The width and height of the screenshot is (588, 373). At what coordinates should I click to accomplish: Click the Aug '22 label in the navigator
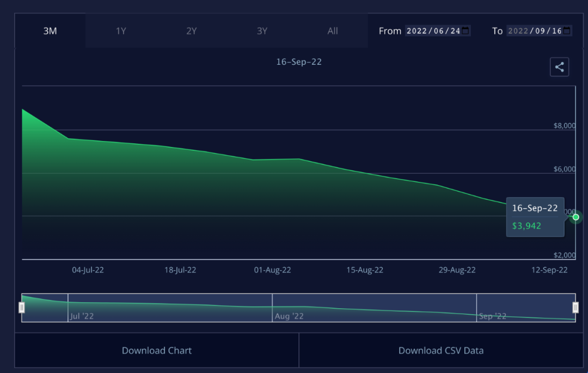[289, 316]
